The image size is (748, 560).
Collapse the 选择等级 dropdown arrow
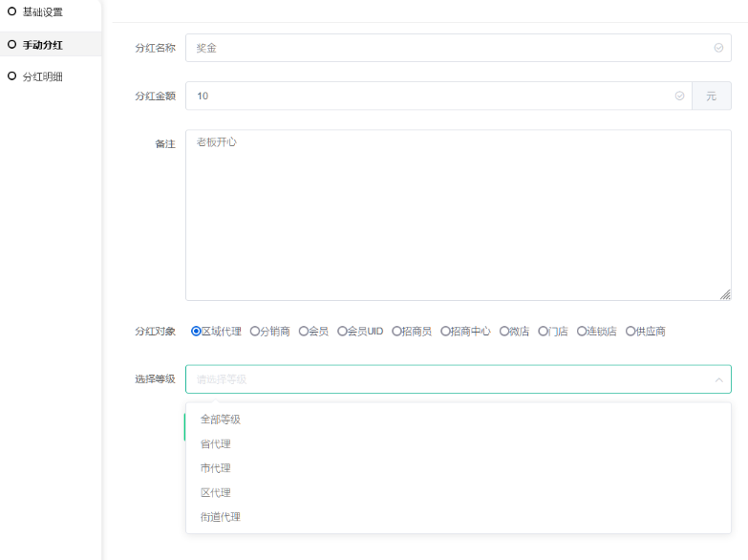pyautogui.click(x=718, y=379)
